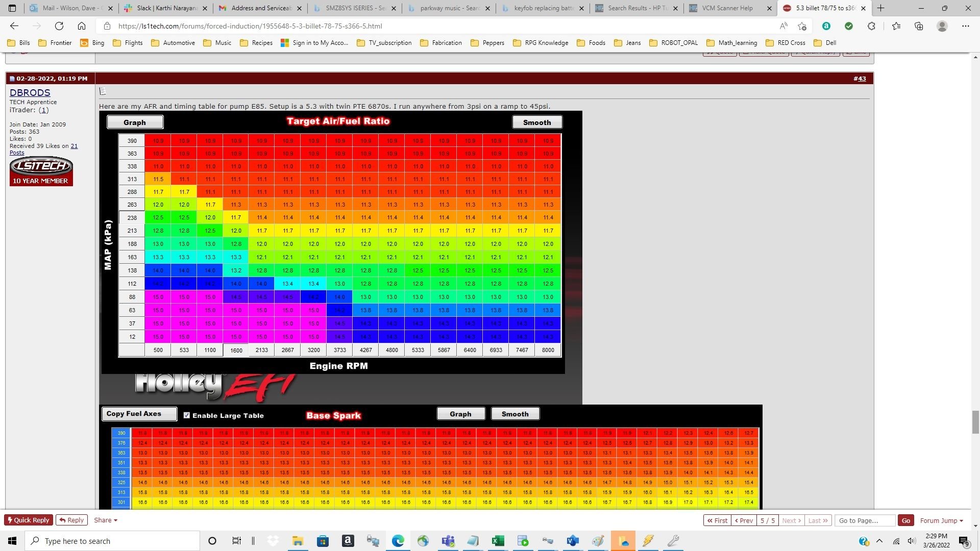Add this page to favorites star icon

pyautogui.click(x=802, y=26)
